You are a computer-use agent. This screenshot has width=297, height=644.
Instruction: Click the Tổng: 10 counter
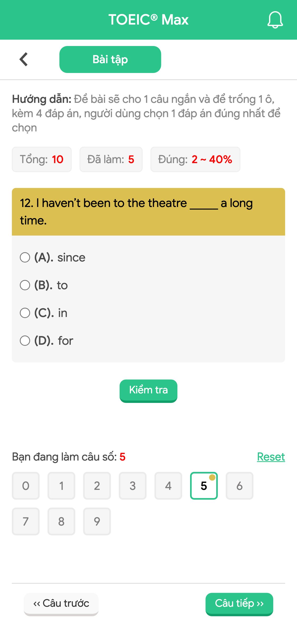[41, 159]
